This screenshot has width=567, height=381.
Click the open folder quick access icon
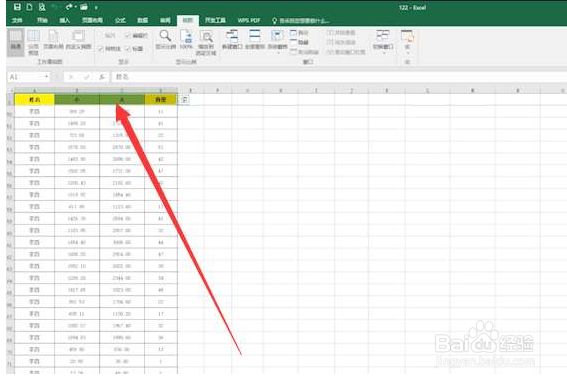pos(84,7)
